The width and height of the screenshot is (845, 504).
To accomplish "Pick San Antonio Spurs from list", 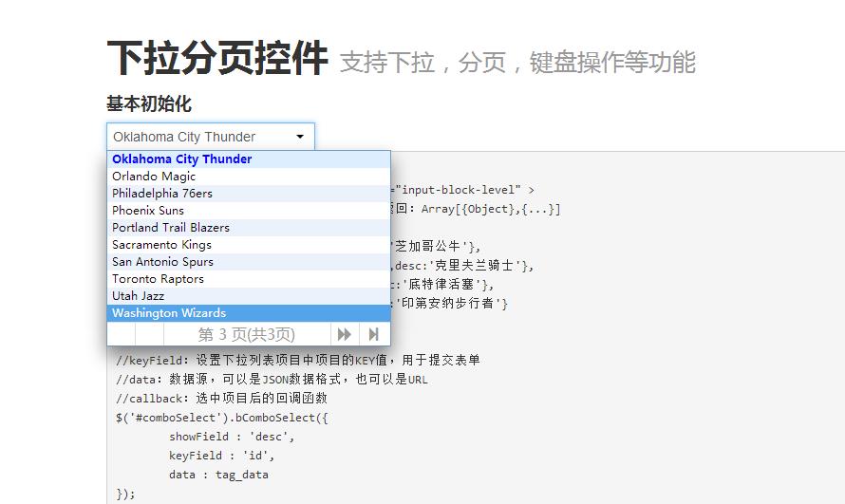I will [249, 262].
